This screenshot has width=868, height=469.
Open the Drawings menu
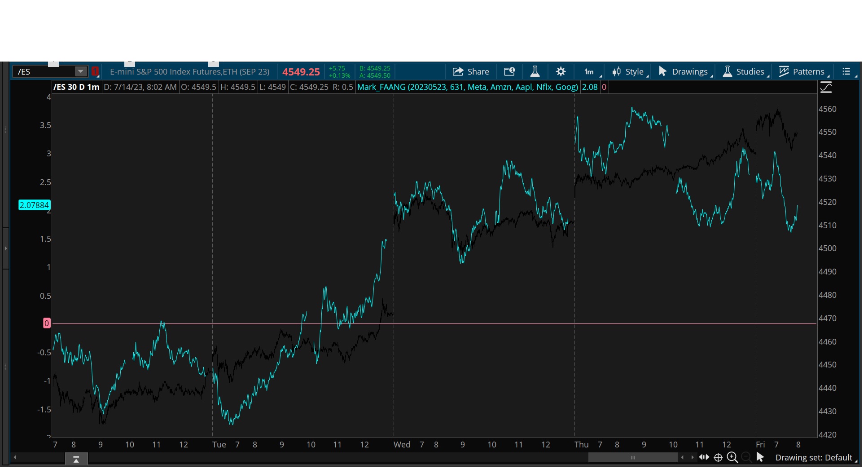pos(685,71)
